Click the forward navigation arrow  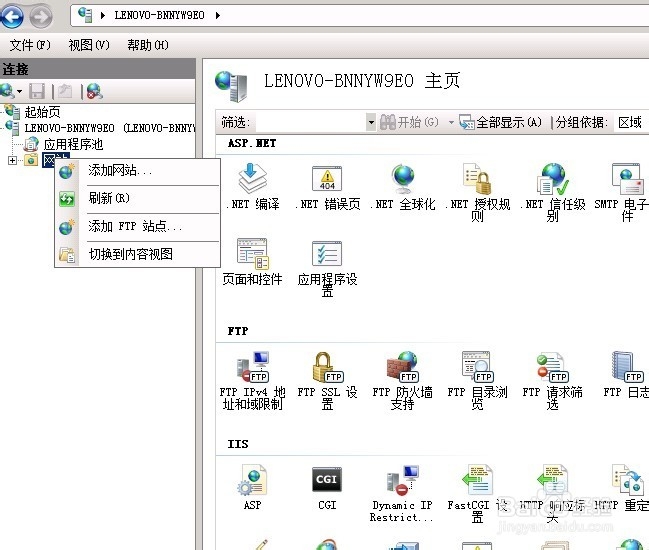(41, 17)
